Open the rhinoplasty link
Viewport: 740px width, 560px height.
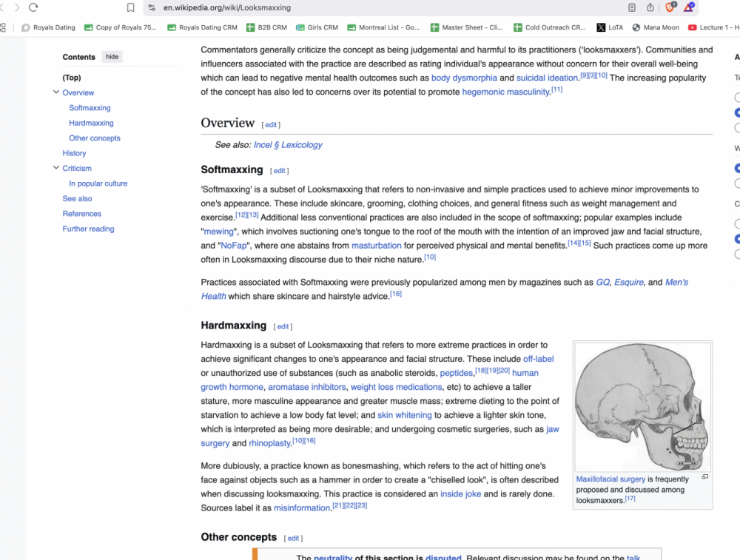269,443
